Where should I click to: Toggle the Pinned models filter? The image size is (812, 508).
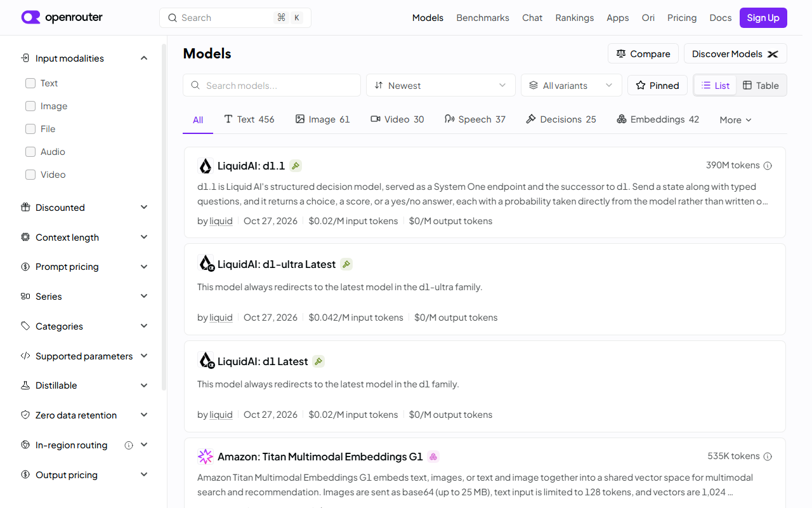[657, 86]
